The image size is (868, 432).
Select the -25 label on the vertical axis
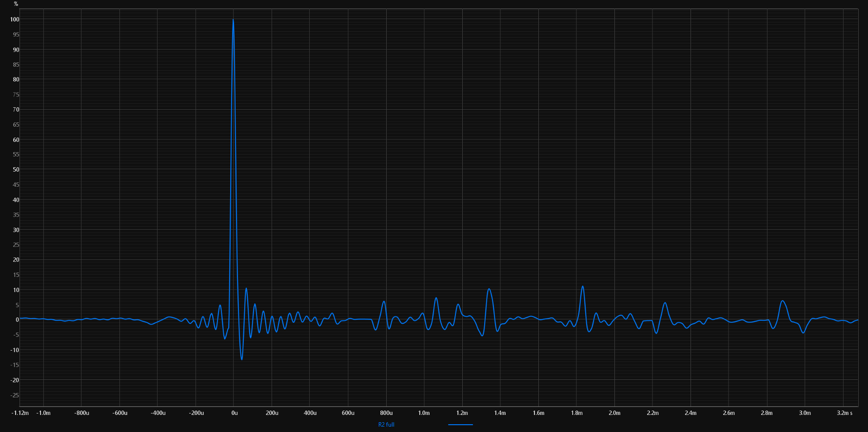[15, 395]
